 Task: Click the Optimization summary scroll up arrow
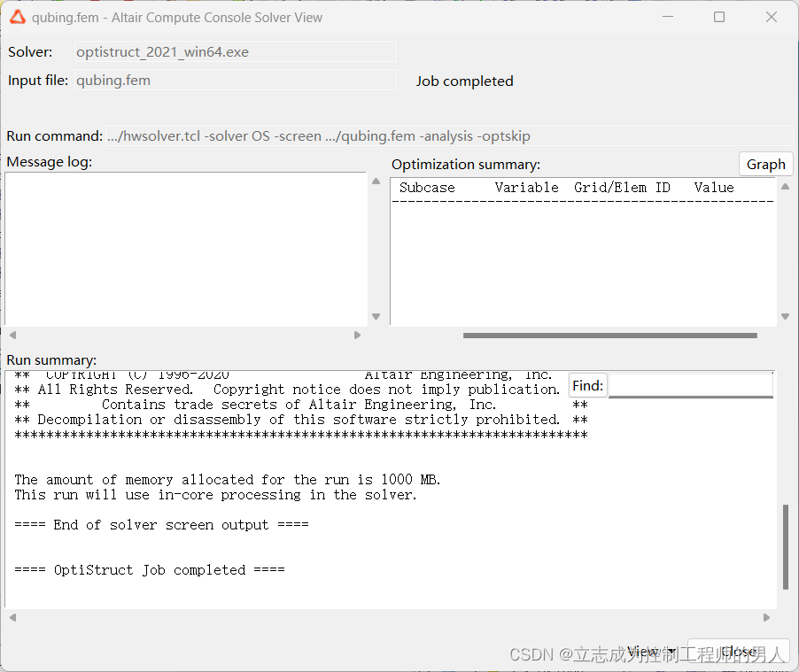point(785,187)
